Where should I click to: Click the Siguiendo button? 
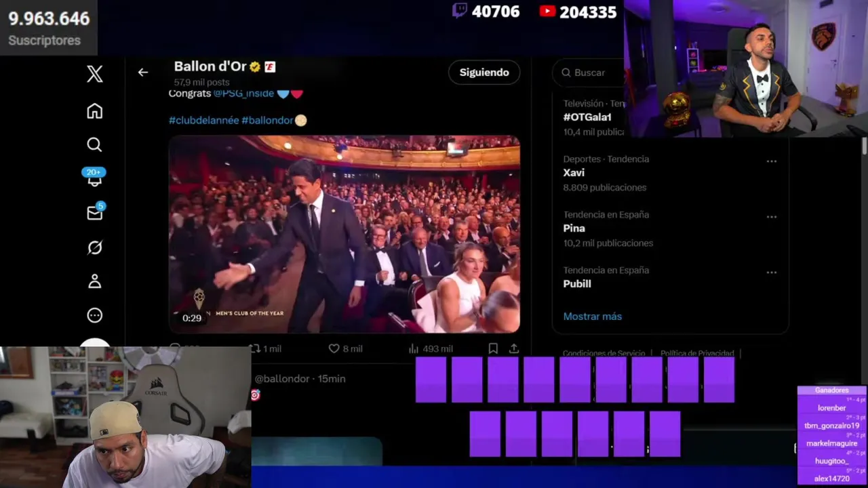[x=484, y=73]
